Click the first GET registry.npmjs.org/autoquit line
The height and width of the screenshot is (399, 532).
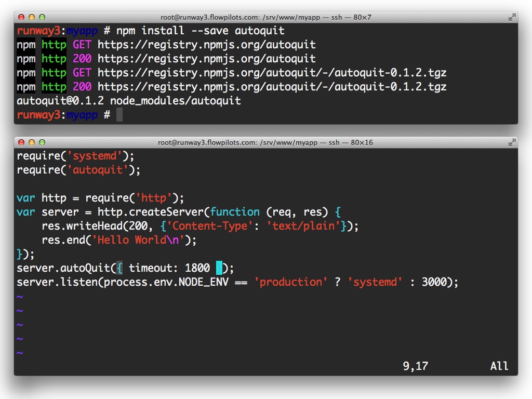click(166, 45)
